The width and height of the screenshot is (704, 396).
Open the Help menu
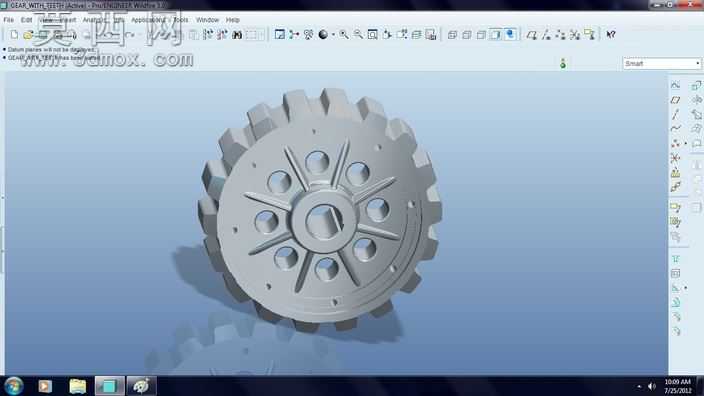[233, 20]
